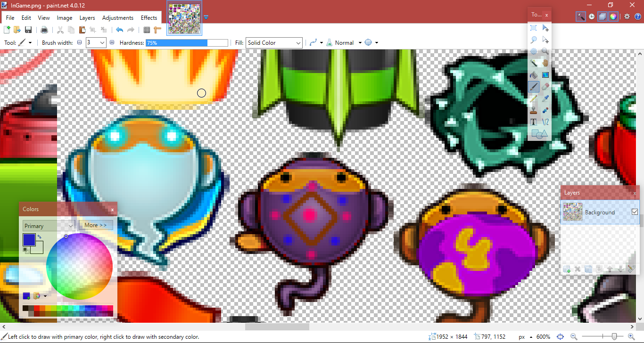Toggle the rulers display

pos(157,30)
